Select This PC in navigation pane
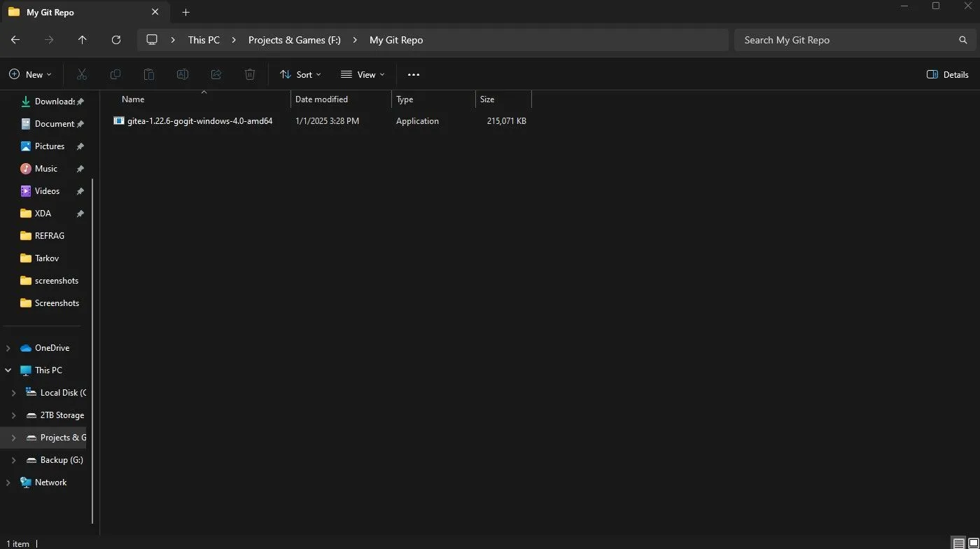The width and height of the screenshot is (980, 549). click(48, 370)
